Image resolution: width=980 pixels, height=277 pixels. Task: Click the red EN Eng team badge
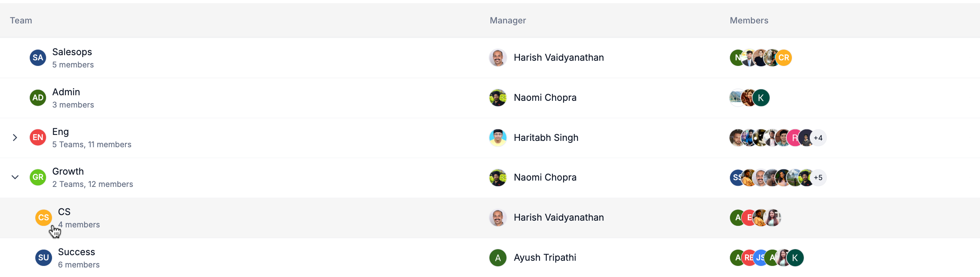click(x=38, y=137)
